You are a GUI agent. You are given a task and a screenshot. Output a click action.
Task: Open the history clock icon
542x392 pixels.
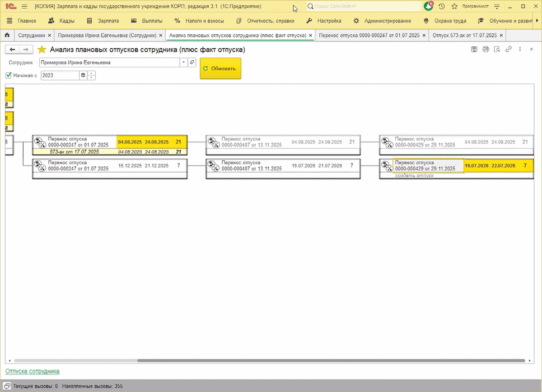442,6
